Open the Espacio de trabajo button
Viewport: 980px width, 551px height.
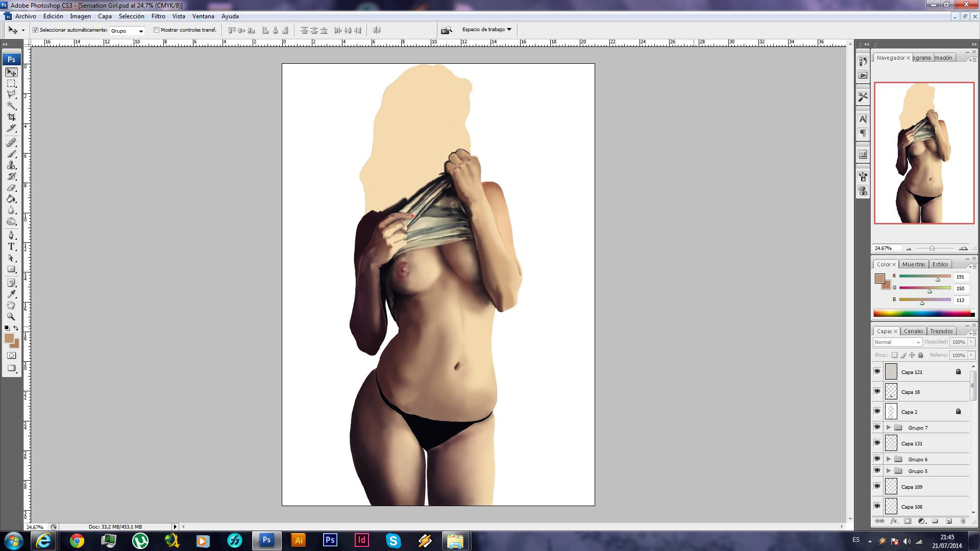[486, 30]
